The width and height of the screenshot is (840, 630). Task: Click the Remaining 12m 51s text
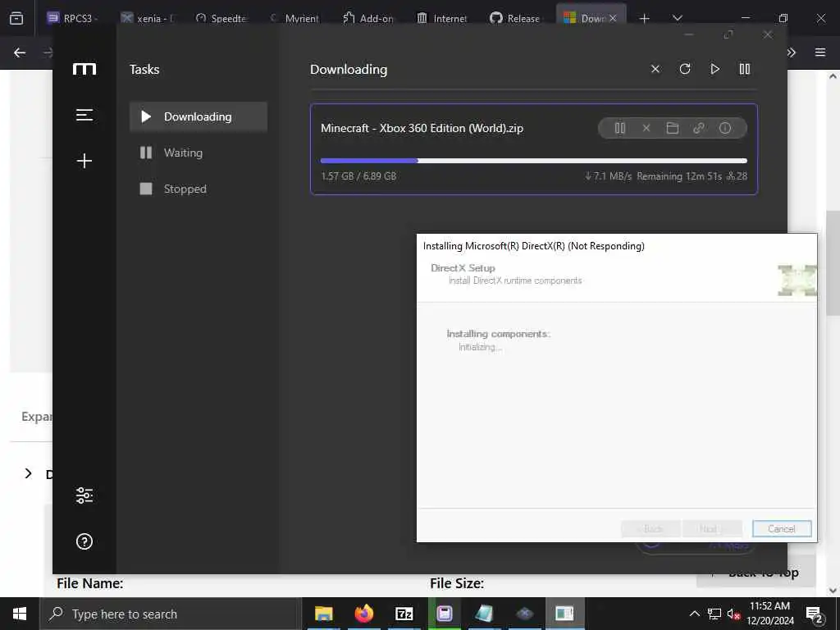point(678,176)
